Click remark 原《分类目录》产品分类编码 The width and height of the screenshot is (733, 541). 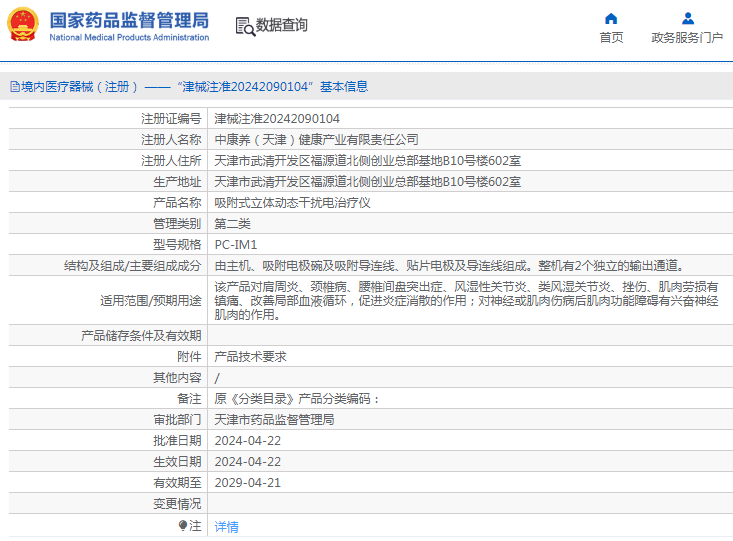click(297, 399)
